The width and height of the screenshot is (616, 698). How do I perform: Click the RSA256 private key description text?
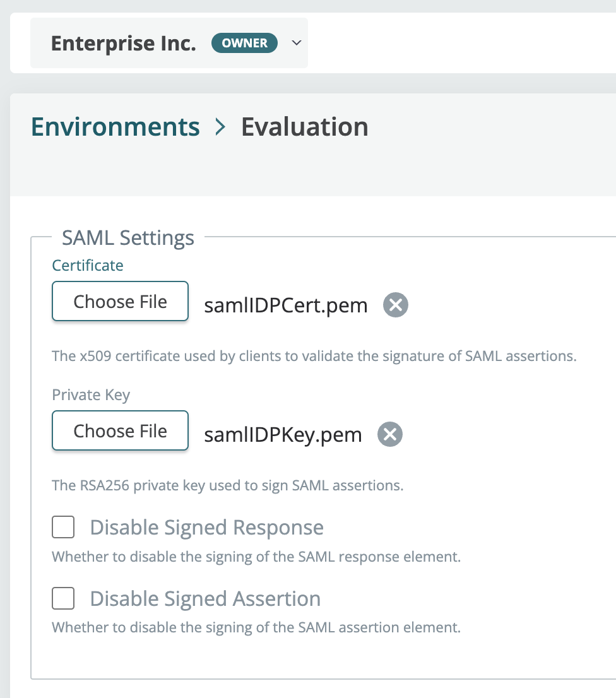click(x=228, y=485)
